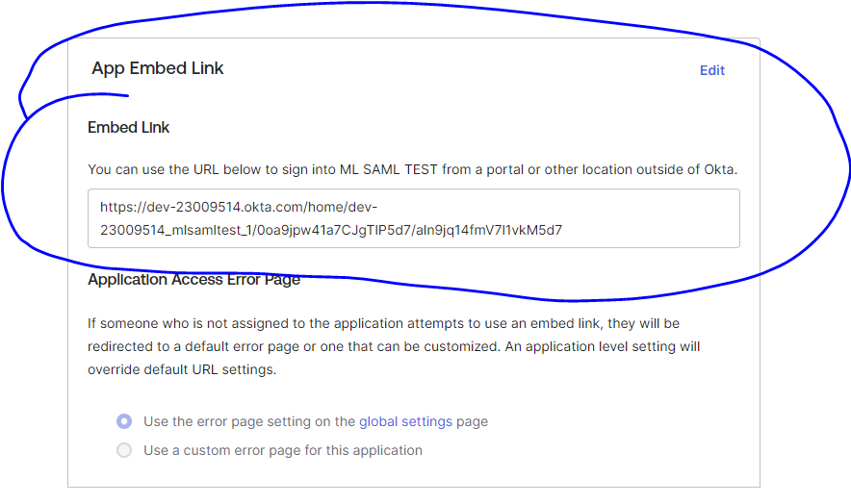
Task: Select the global settings error page radio button
Action: [124, 421]
